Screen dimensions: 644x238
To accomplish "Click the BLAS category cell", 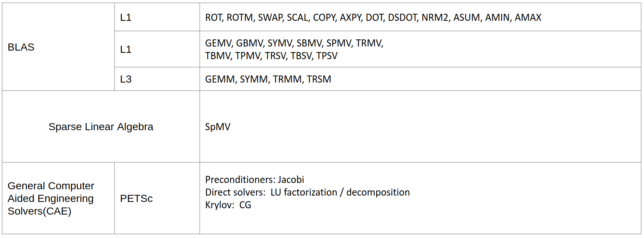I will (x=58, y=47).
